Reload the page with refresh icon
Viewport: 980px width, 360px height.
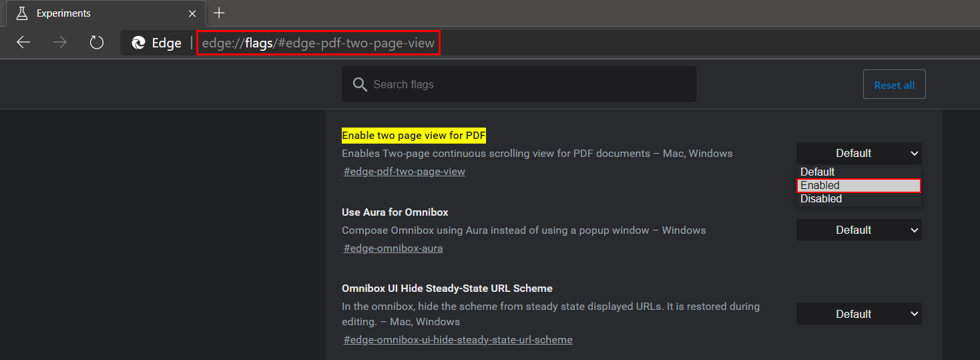point(97,43)
